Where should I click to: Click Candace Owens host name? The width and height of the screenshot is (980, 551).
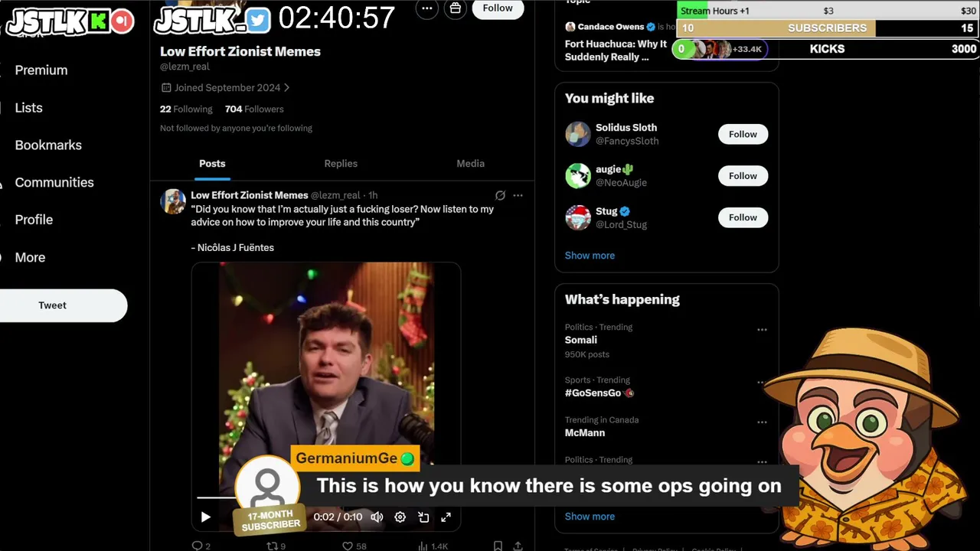[611, 27]
